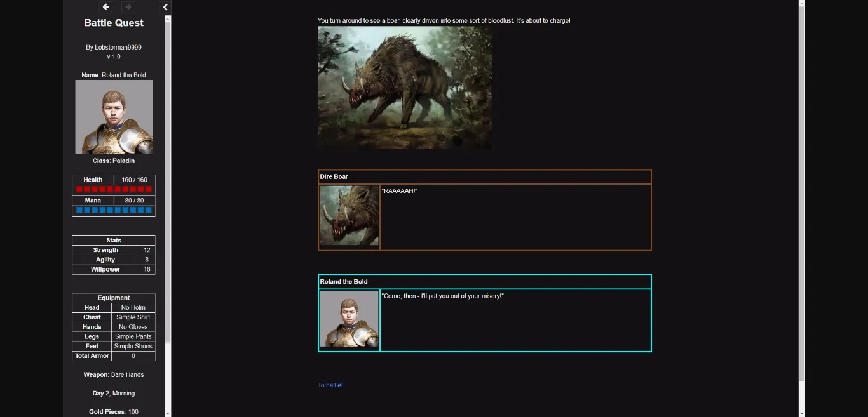Click the Dire Boar dialogue portrait
Viewport: 868px width, 417px height.
(349, 216)
